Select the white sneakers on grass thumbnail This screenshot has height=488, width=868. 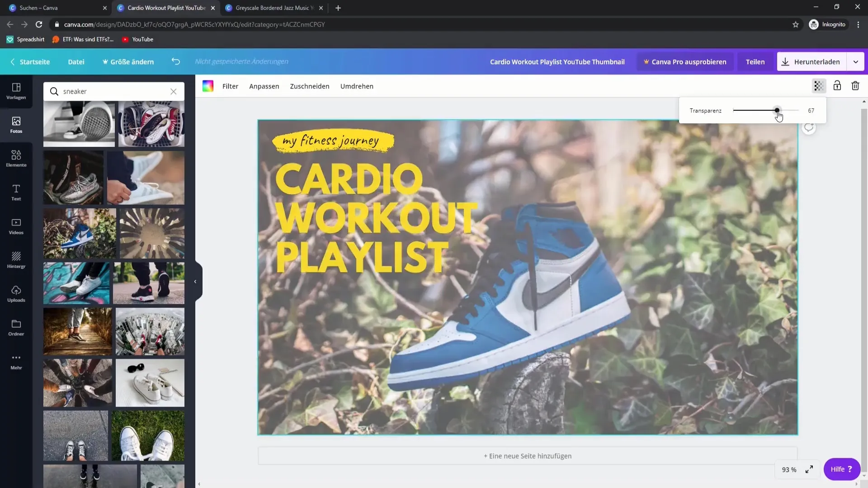(148, 436)
